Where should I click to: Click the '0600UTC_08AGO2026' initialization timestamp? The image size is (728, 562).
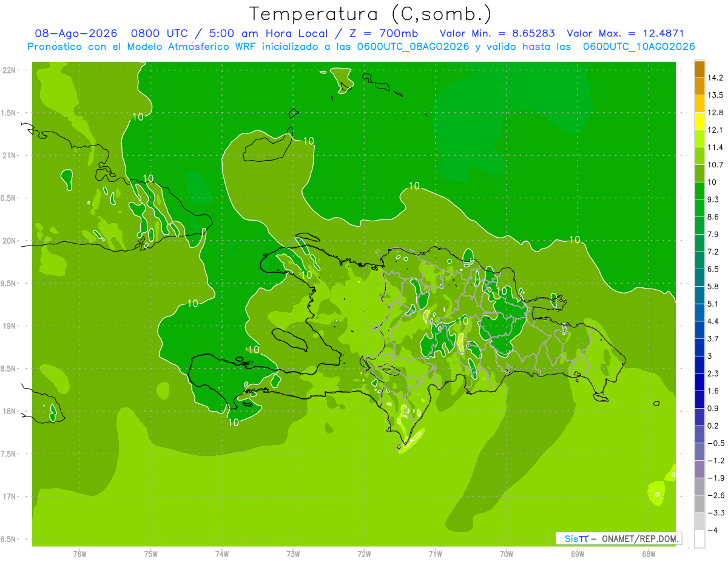413,47
